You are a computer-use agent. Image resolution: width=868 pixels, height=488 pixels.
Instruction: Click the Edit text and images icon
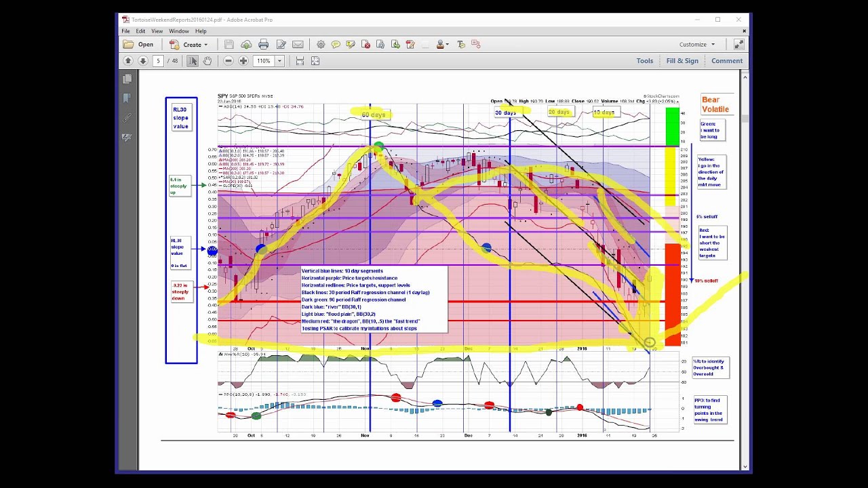point(281,45)
